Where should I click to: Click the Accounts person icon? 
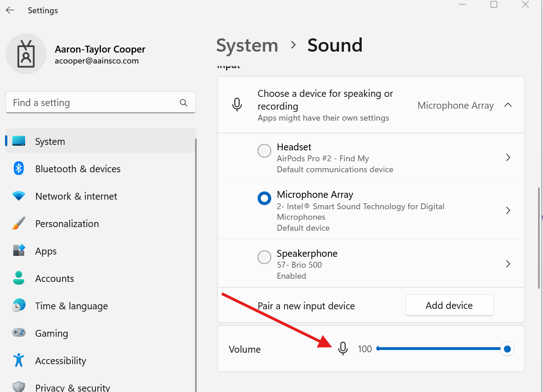[19, 278]
